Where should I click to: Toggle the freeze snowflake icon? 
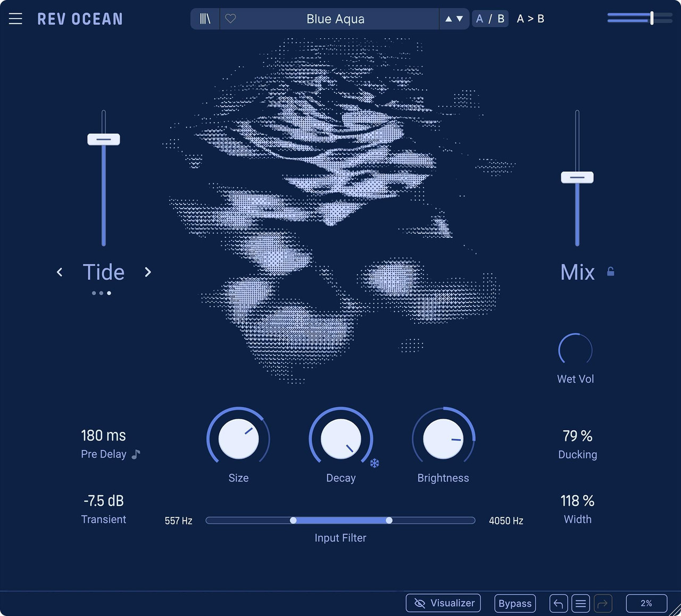click(375, 463)
